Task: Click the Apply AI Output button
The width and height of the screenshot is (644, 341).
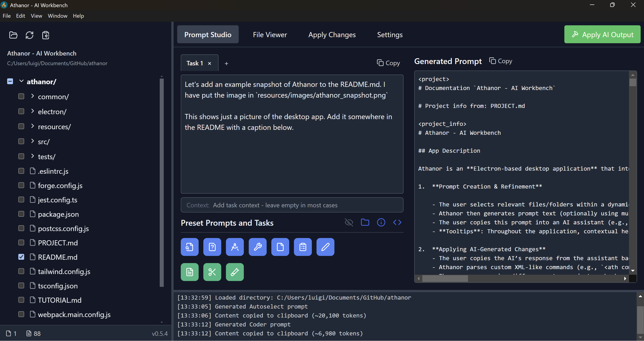Action: pos(602,34)
